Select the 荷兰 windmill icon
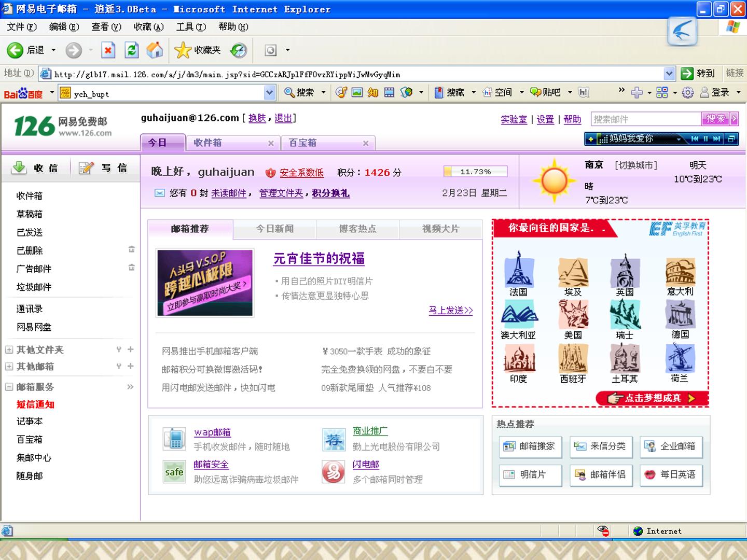Viewport: 747px width, 560px height. 680,358
